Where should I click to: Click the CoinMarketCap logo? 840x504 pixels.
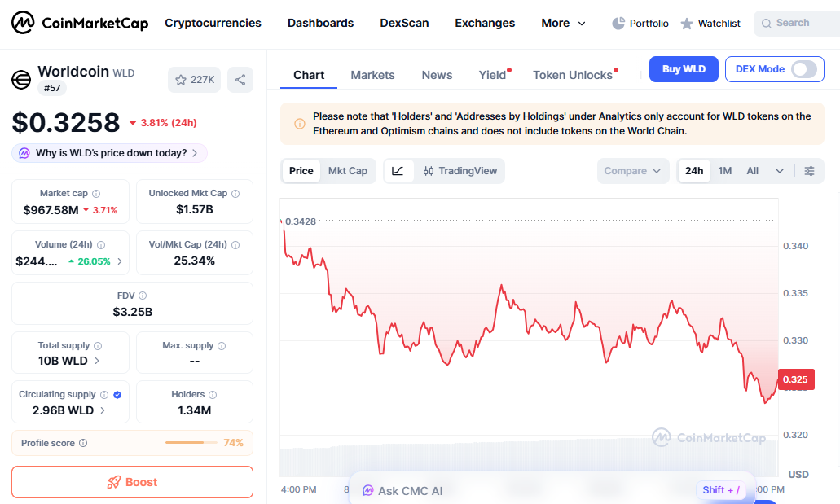coord(79,23)
